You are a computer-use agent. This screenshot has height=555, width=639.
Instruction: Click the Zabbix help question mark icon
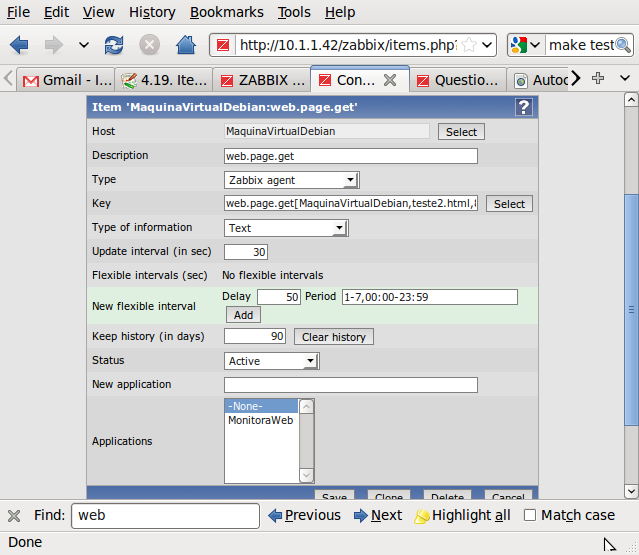524,107
